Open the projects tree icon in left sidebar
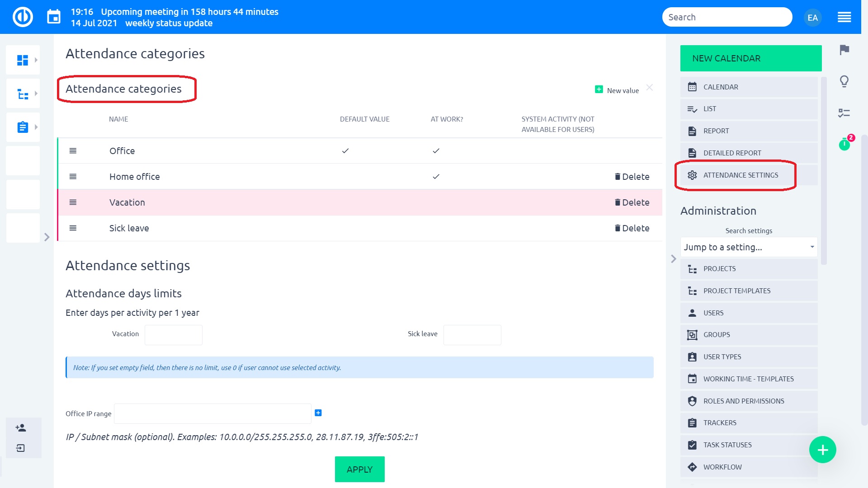Screen dimensions: 868x488 pyautogui.click(x=23, y=94)
